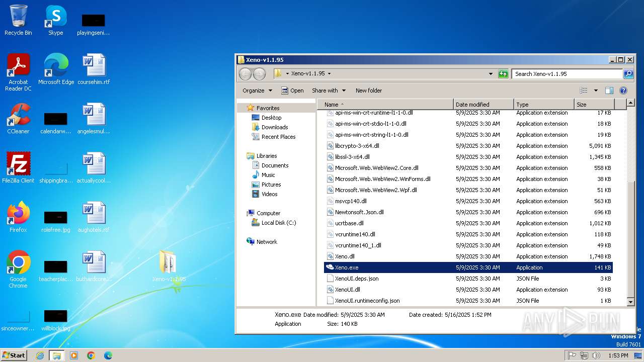644x362 pixels.
Task: Click New folder in the toolbar
Action: [369, 90]
